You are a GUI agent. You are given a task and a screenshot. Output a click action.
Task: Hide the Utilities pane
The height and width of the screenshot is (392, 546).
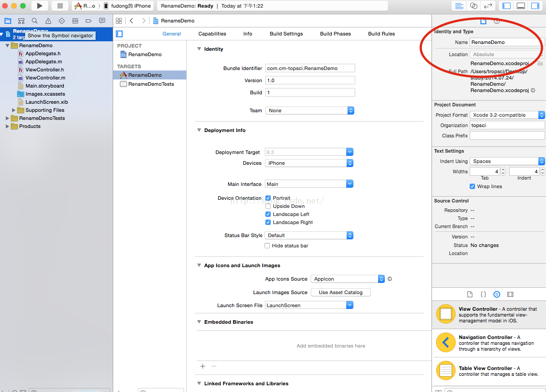[535, 6]
